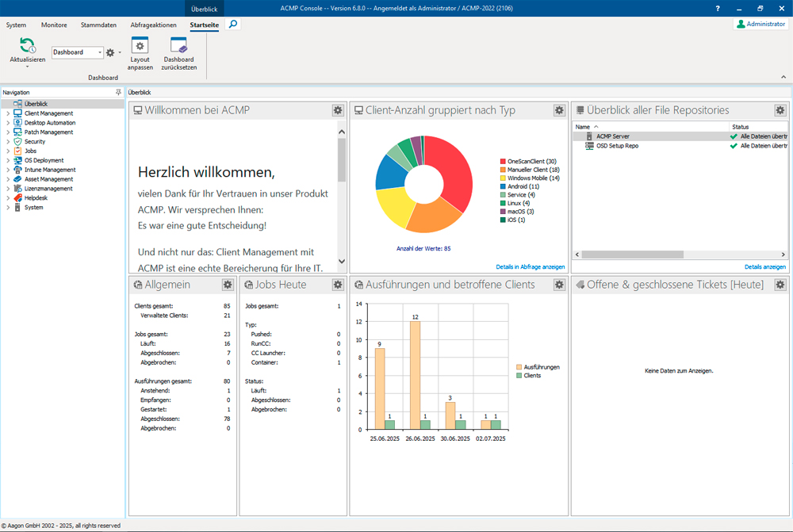This screenshot has width=793, height=532.
Task: Click the yellow Windows Mobile legend swatch
Action: 503,178
